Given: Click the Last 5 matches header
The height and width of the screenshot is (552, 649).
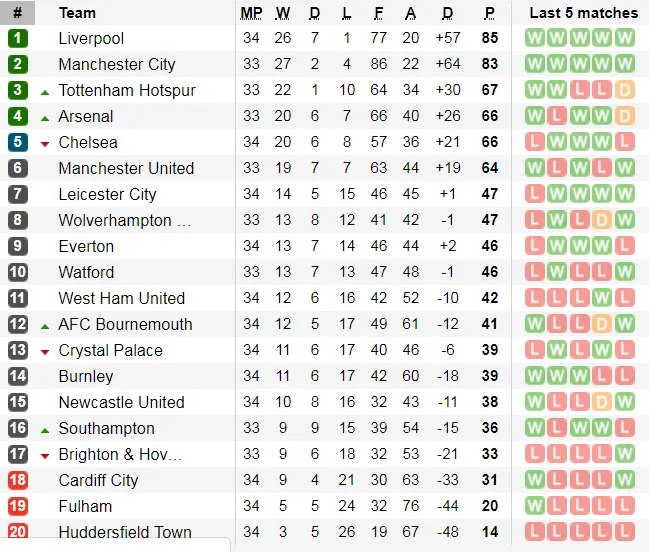Looking at the screenshot, I should 583,13.
